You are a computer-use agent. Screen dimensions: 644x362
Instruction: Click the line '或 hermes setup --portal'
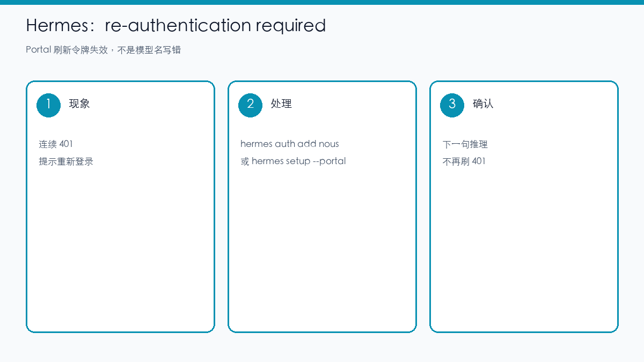coord(293,161)
